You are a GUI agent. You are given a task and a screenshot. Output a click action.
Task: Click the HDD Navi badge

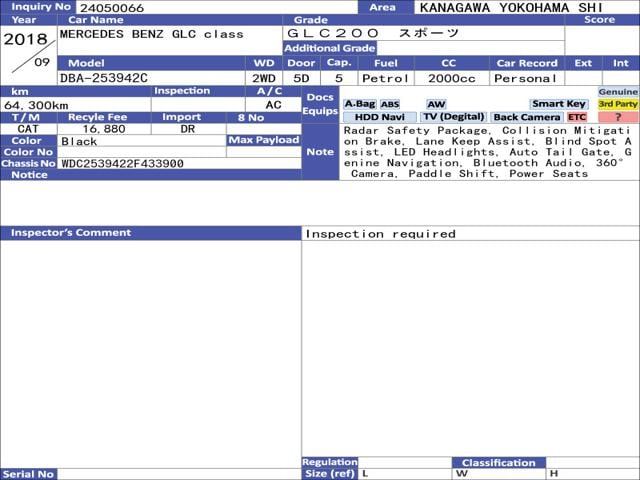[x=380, y=117]
